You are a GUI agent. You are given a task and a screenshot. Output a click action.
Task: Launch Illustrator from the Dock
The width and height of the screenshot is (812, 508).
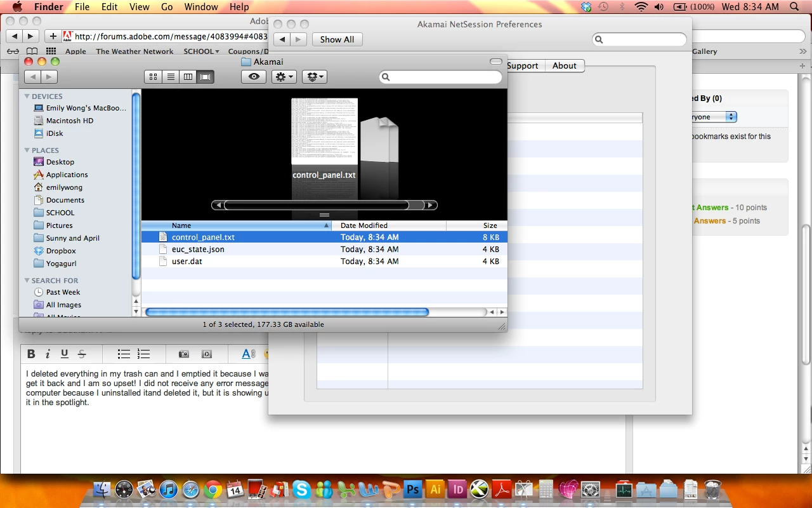tap(435, 490)
